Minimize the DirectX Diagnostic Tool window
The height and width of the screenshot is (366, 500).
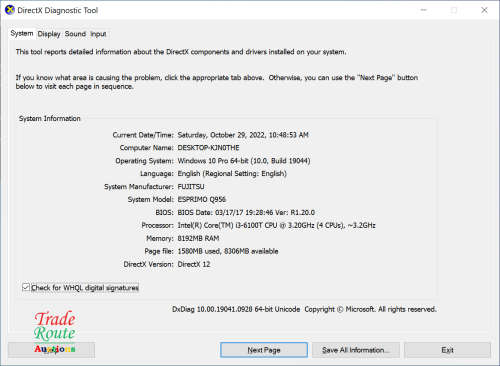tap(423, 10)
